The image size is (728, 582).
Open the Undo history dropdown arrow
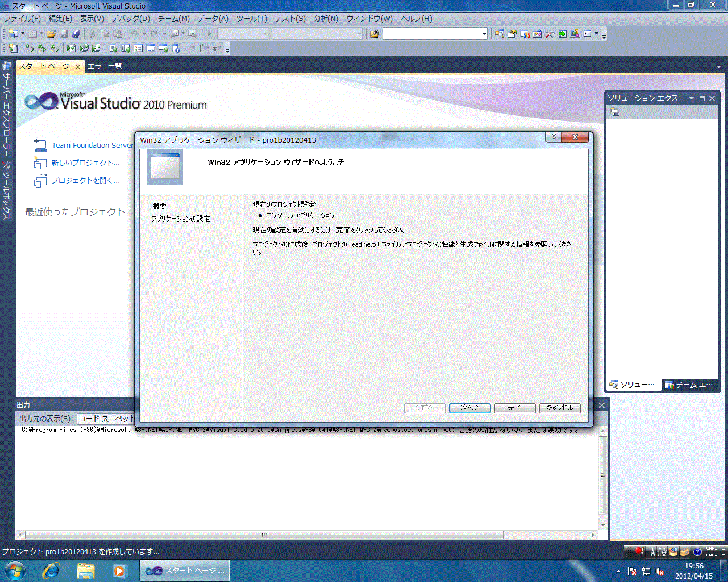[x=144, y=34]
